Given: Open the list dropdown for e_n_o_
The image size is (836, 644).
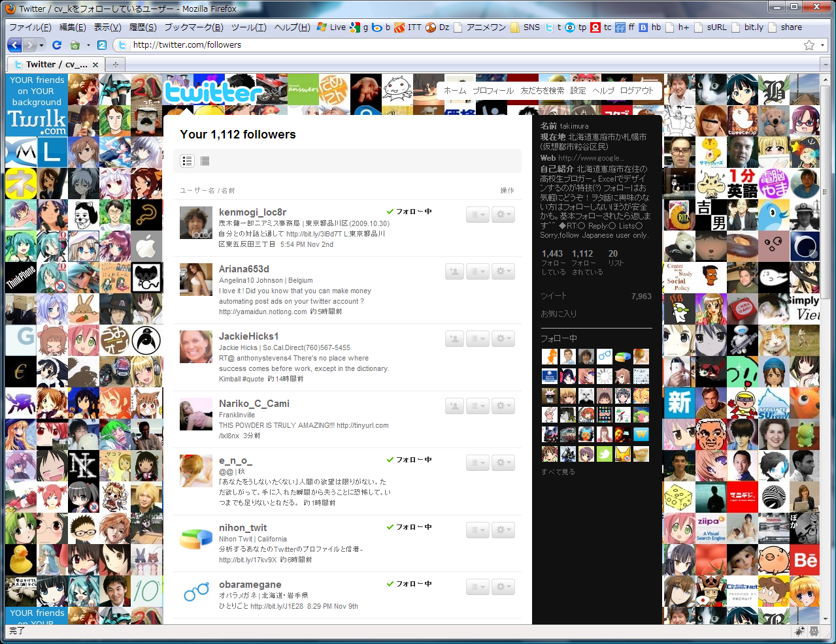Looking at the screenshot, I should (x=478, y=462).
